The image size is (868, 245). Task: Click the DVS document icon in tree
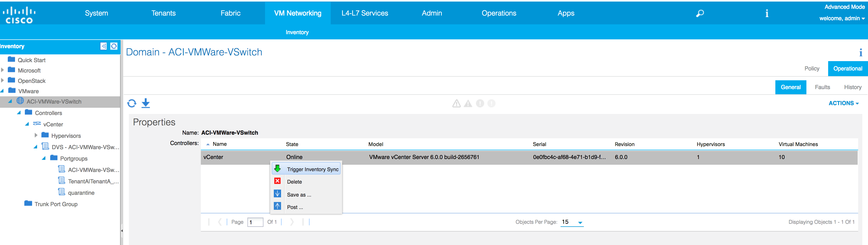point(45,146)
